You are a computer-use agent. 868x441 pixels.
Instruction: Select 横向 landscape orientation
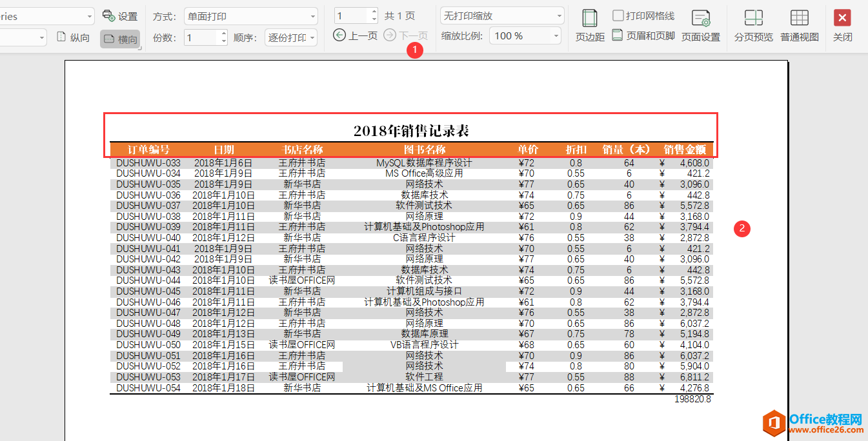click(121, 39)
